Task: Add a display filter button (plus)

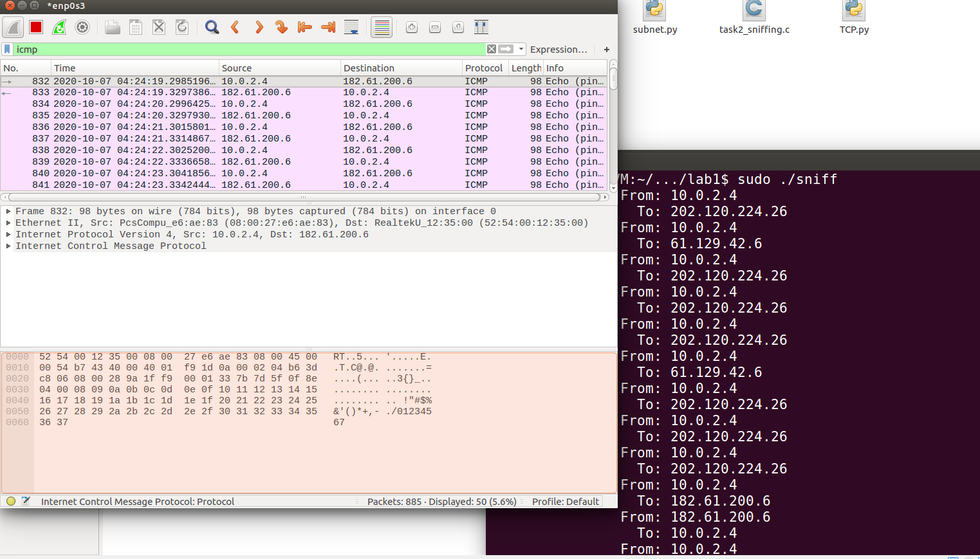Action: tap(606, 49)
